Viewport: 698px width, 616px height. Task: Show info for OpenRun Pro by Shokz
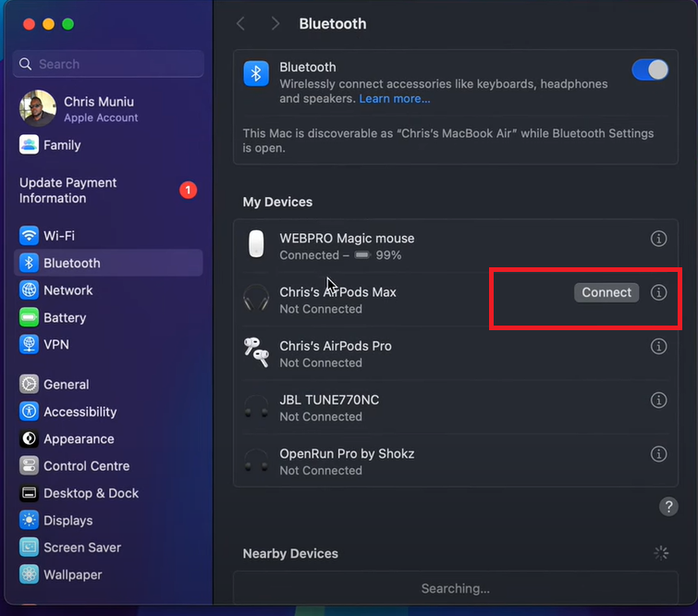tap(658, 454)
